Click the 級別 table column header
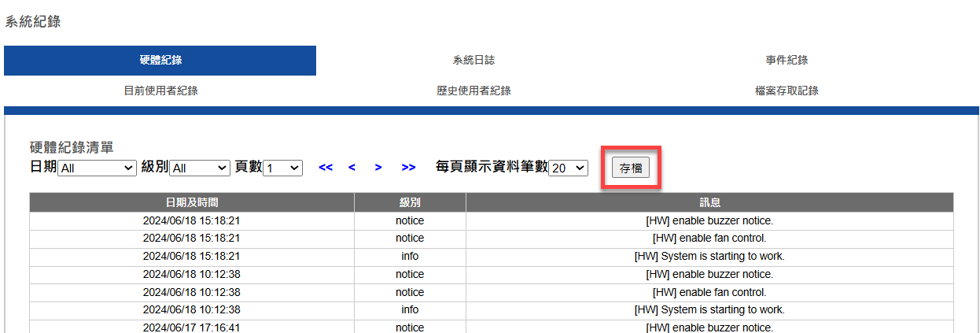 click(410, 203)
